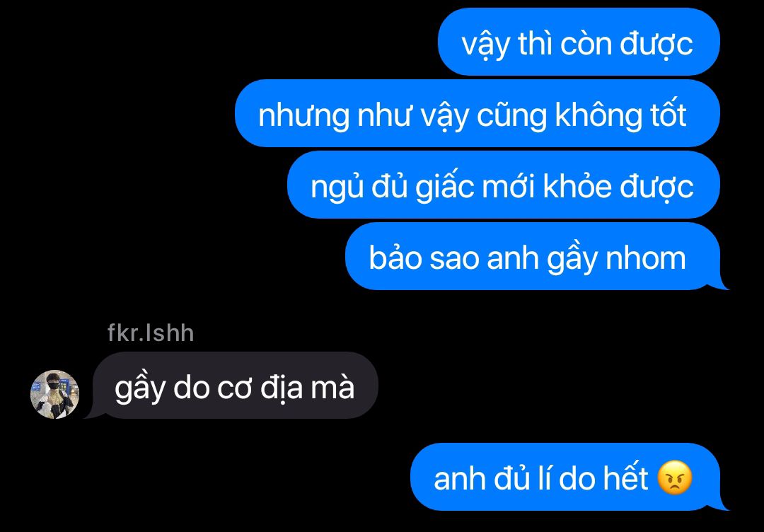
Task: Tap the fkr.lshh username label
Action: (x=151, y=333)
